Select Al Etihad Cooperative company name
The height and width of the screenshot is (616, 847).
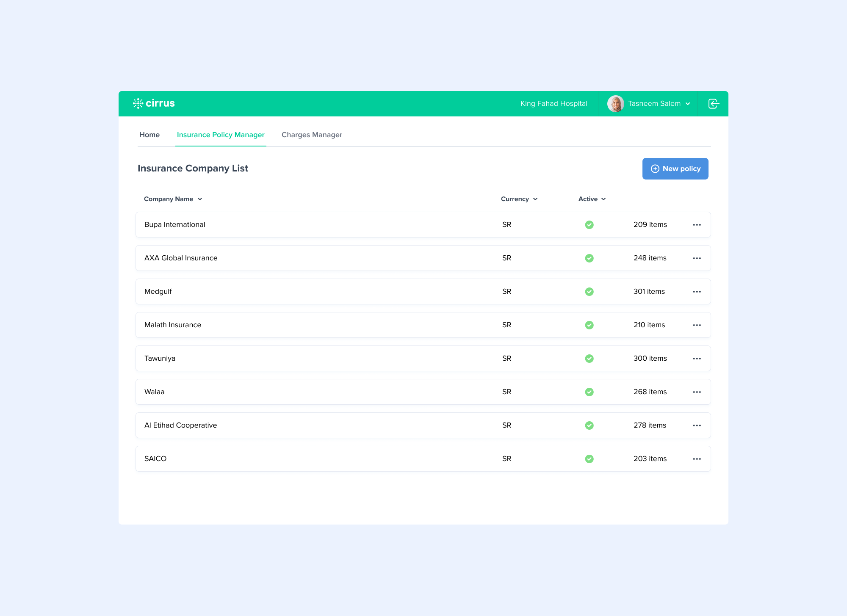click(x=180, y=425)
